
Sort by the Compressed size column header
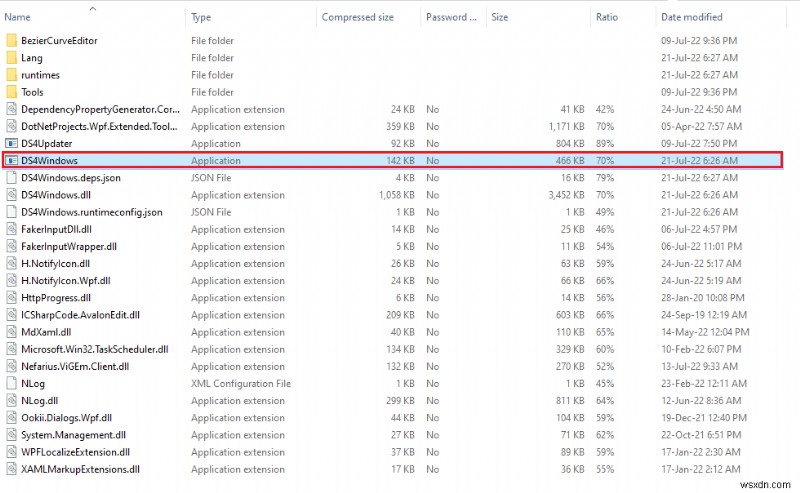[358, 17]
